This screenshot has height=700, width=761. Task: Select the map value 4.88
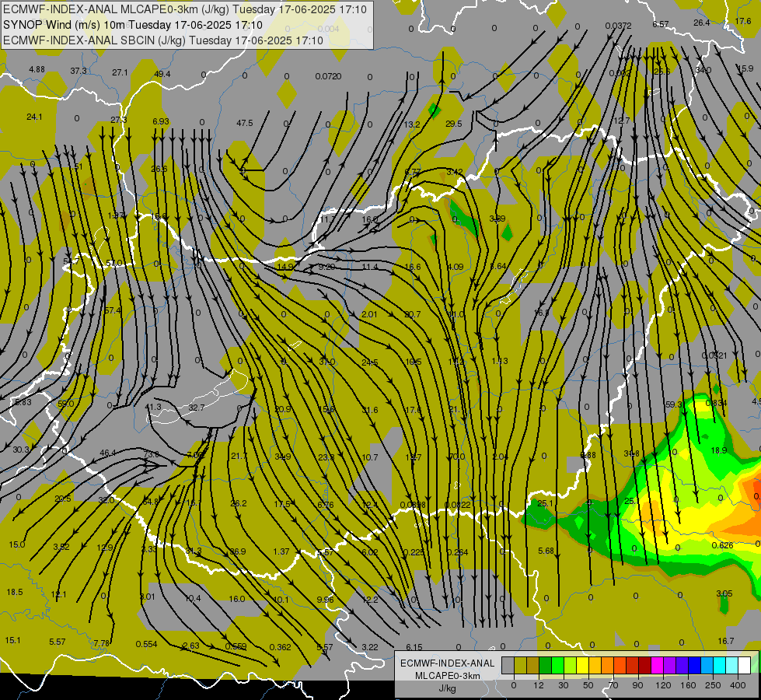pyautogui.click(x=37, y=69)
